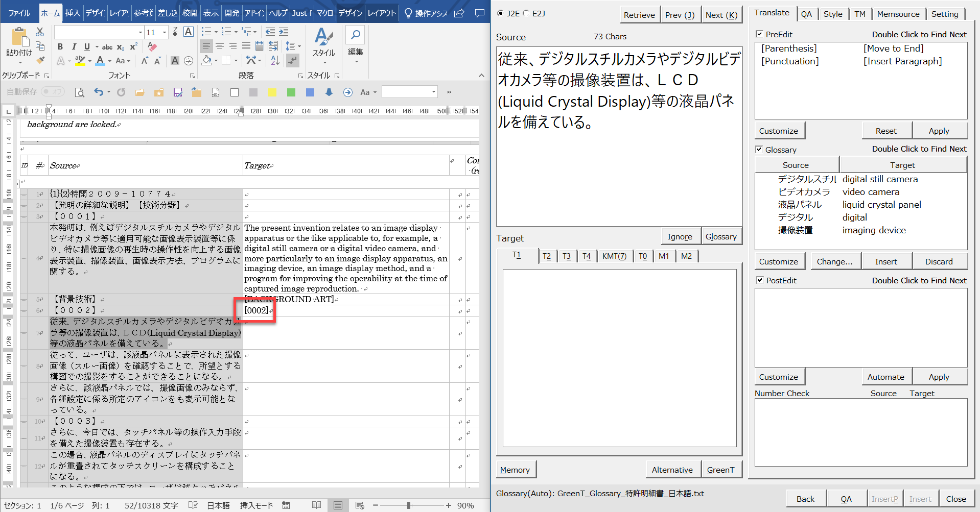Click the Undo arrow in quick toolbar
The image size is (980, 512).
(99, 92)
